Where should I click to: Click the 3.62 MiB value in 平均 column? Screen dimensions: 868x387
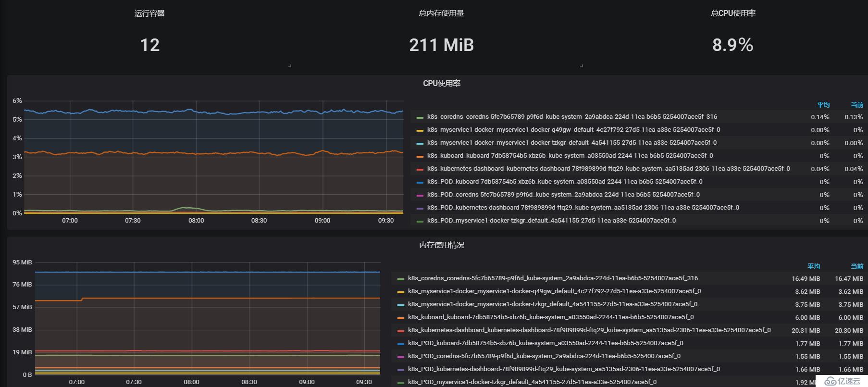(x=807, y=292)
